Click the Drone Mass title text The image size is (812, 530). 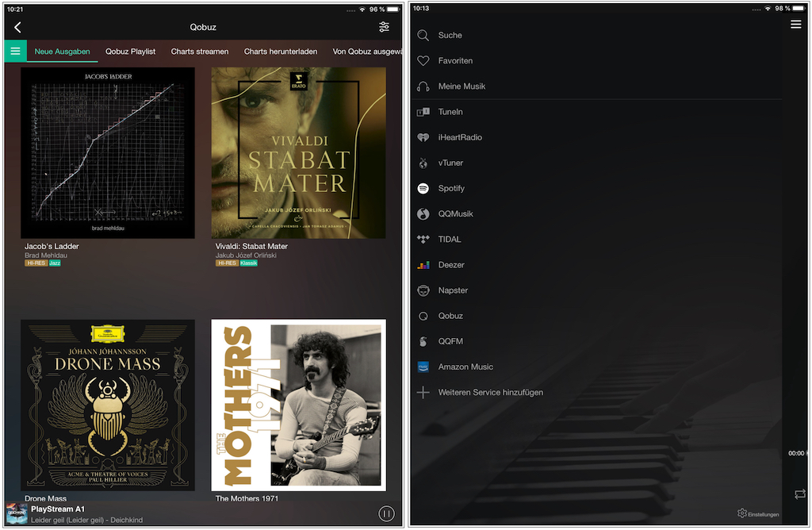pos(45,498)
